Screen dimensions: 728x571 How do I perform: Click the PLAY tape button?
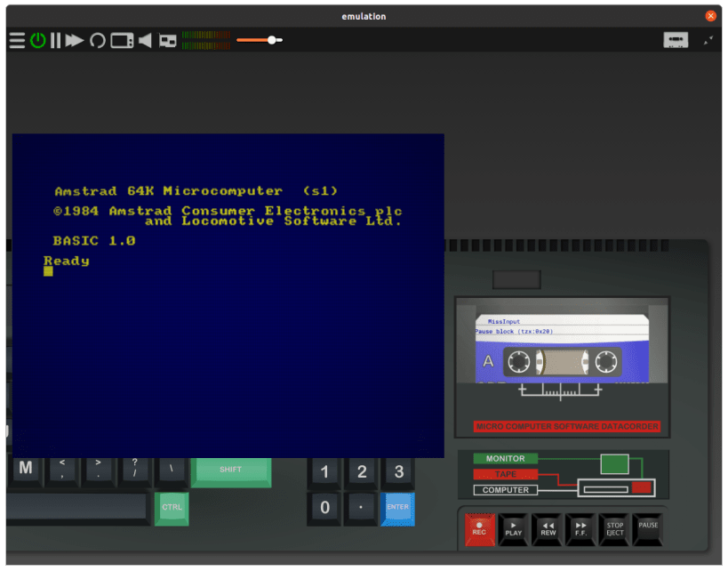click(x=513, y=530)
